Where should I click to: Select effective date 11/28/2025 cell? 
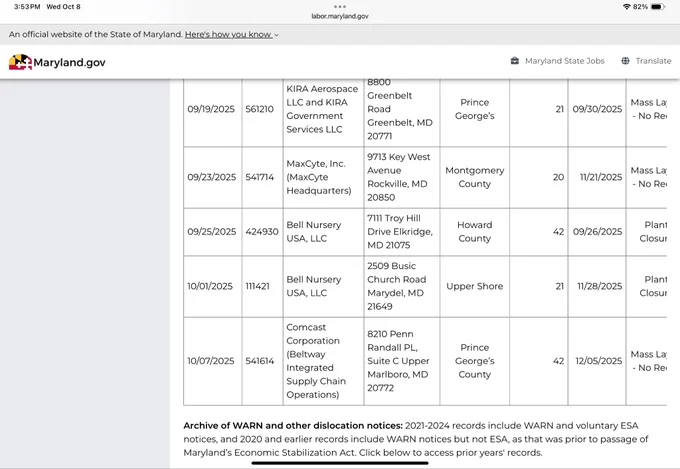pos(597,286)
